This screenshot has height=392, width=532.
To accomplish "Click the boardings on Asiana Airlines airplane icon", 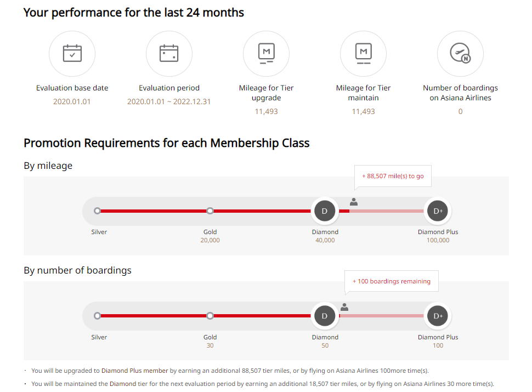I will [x=460, y=53].
